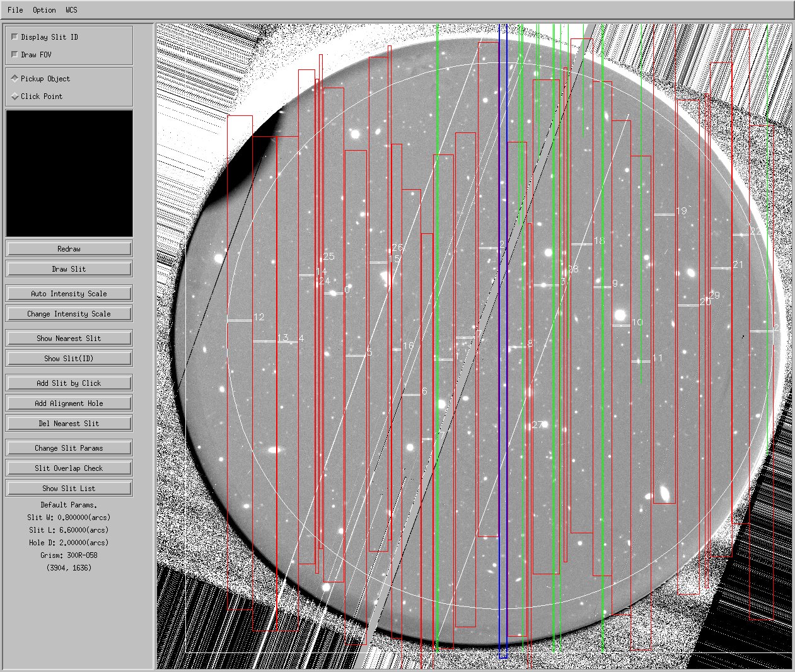Click slit label 16 on the image
This screenshot has width=795, height=672.
point(408,345)
